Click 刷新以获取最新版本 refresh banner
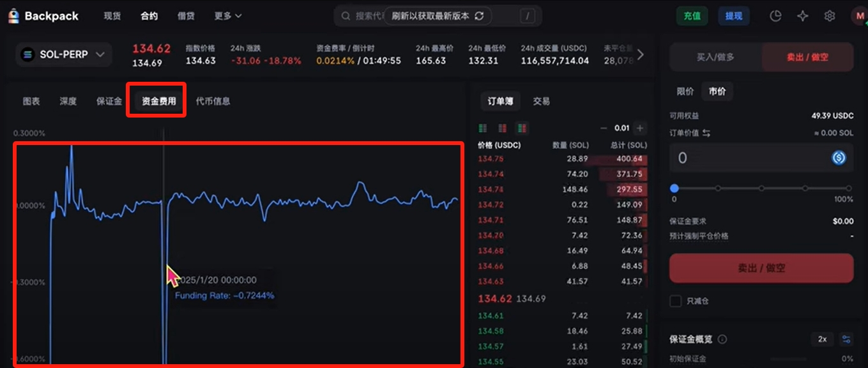 pos(438,16)
